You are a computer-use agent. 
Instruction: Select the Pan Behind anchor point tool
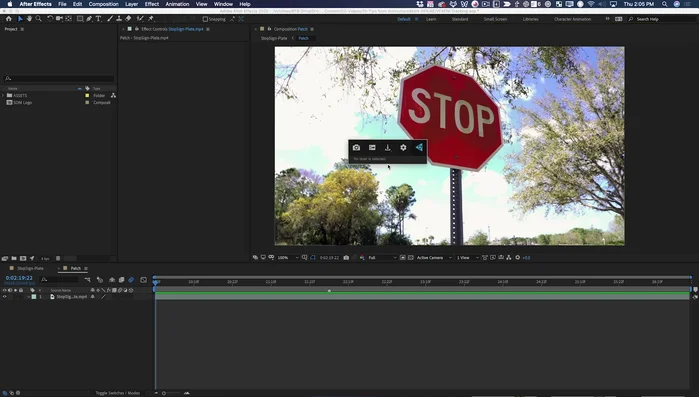[68, 19]
